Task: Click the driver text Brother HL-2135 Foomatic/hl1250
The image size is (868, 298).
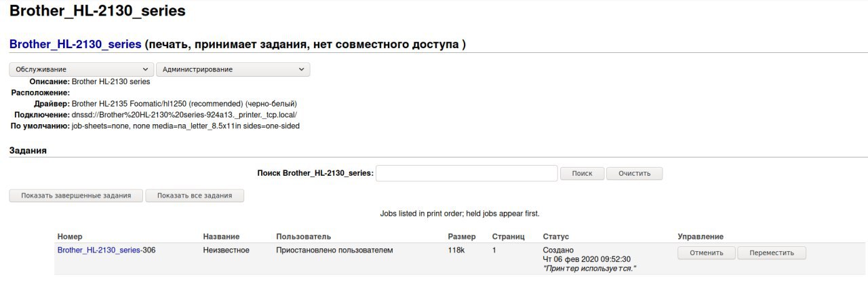Action: click(x=129, y=104)
